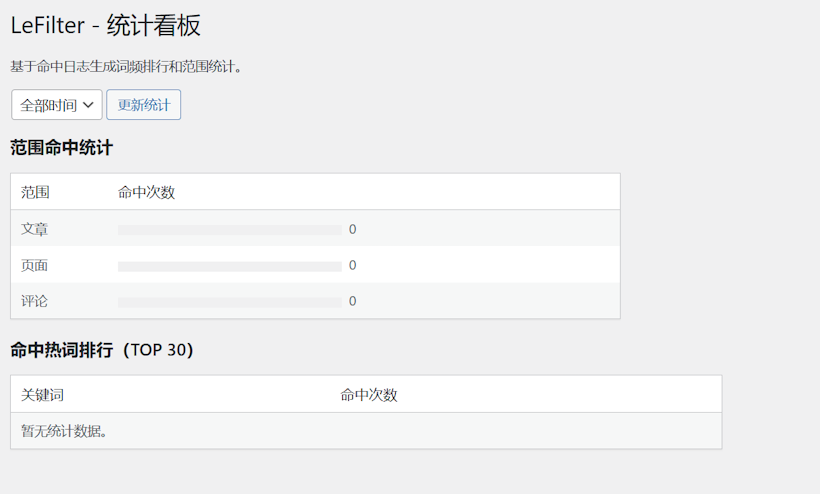Open the 全部时间 time range dropdown

57,105
